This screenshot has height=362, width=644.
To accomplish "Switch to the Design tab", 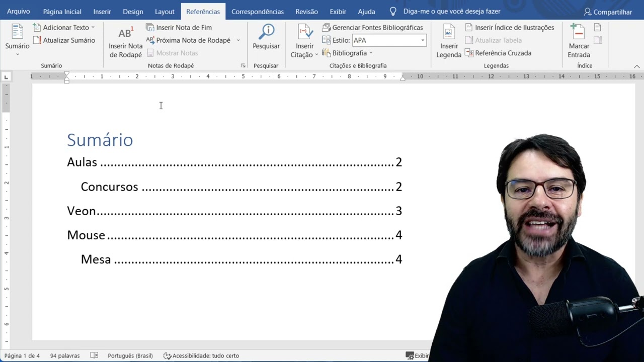I will pos(133,12).
